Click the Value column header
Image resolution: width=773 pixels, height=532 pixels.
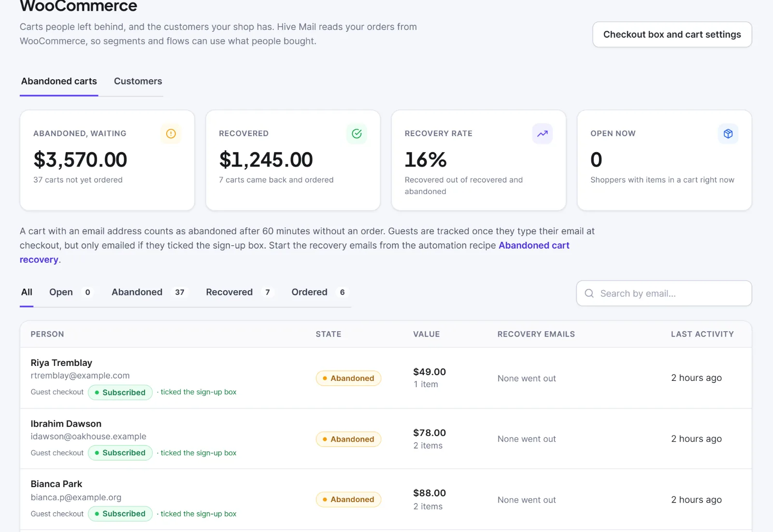(426, 334)
